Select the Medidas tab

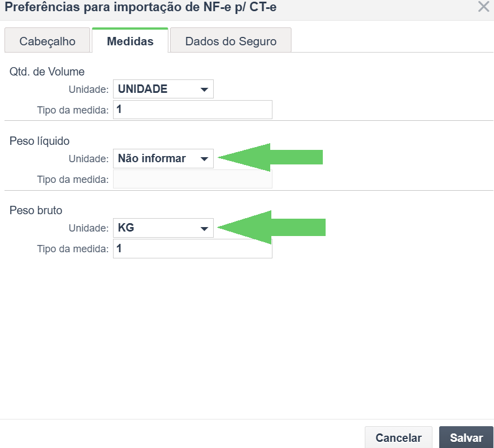130,40
